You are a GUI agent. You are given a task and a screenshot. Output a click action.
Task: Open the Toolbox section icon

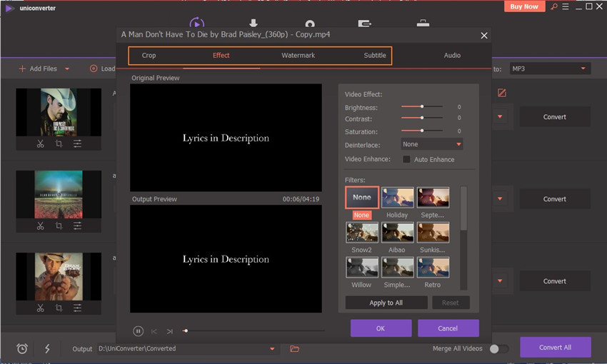tap(423, 24)
